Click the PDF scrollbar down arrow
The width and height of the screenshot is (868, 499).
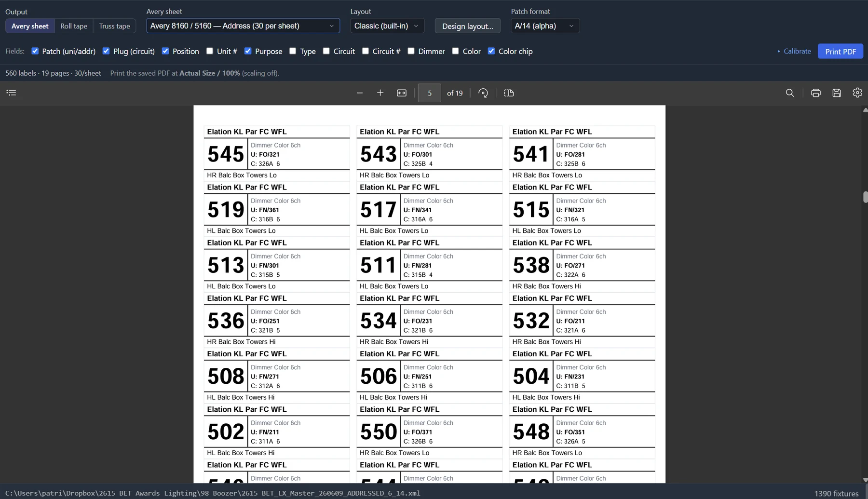[865, 480]
